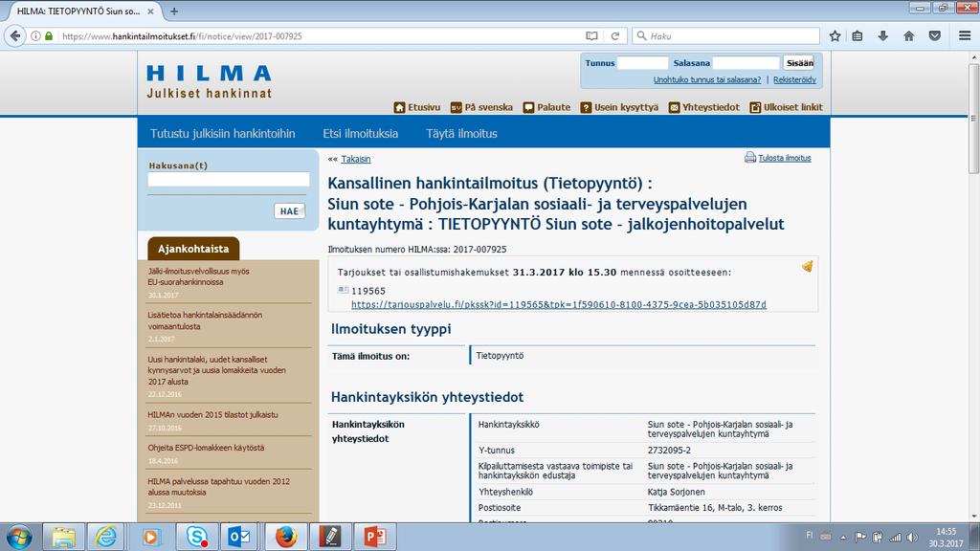This screenshot has height=551, width=980.
Task: Click the volume icon in the system tray
Action: click(x=912, y=538)
